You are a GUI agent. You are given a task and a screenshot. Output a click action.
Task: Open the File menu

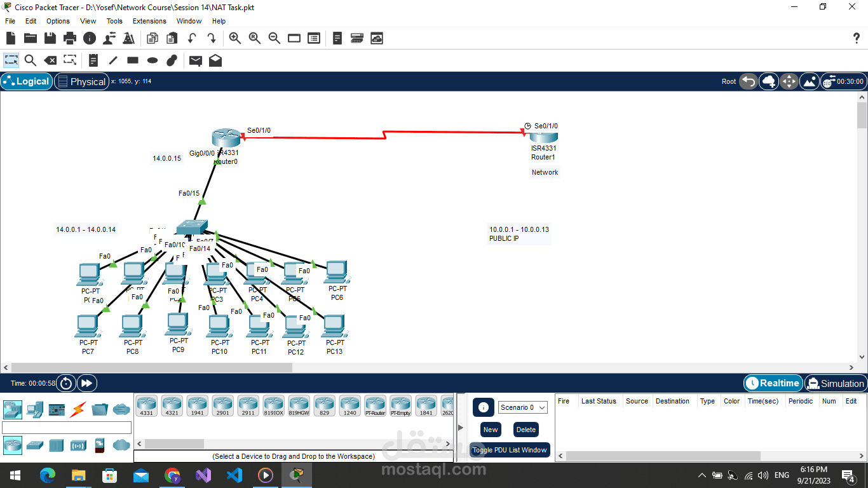[x=10, y=21]
